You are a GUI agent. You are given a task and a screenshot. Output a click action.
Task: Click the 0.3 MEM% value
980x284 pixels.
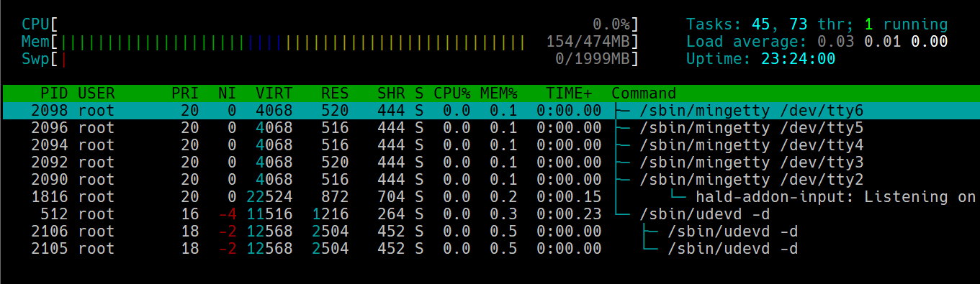click(x=503, y=214)
